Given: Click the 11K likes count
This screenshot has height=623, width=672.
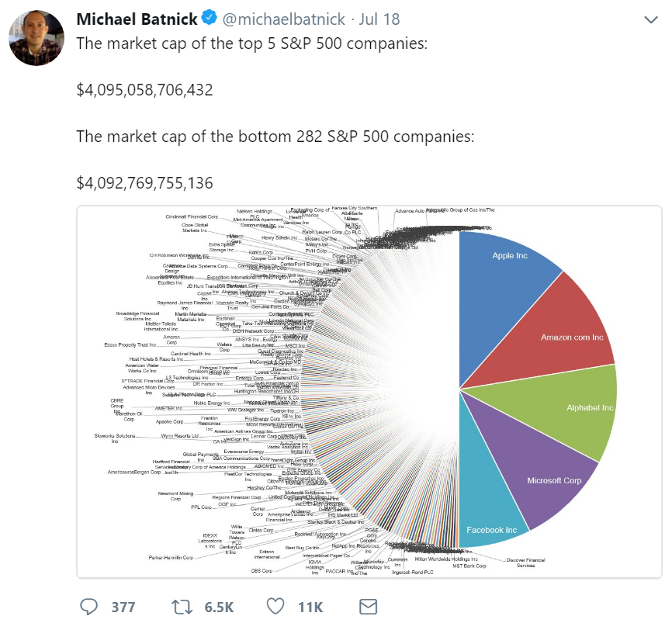Looking at the screenshot, I should tap(310, 607).
